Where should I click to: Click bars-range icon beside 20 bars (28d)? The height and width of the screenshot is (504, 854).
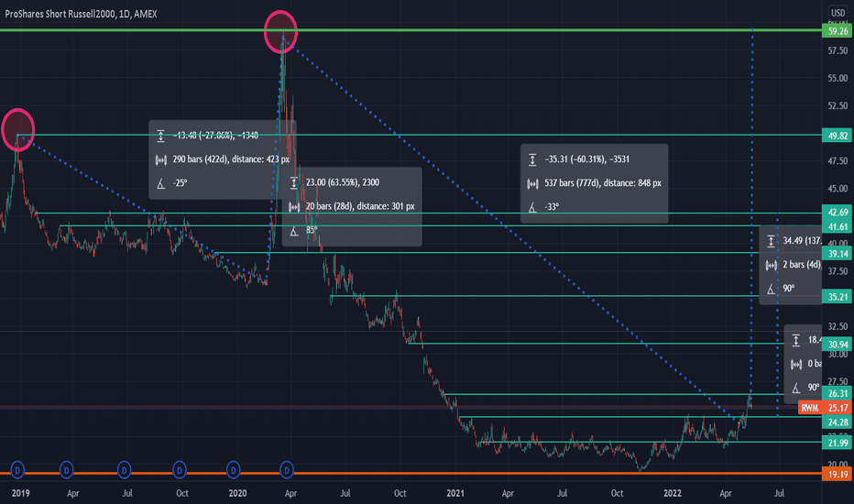pyautogui.click(x=293, y=206)
